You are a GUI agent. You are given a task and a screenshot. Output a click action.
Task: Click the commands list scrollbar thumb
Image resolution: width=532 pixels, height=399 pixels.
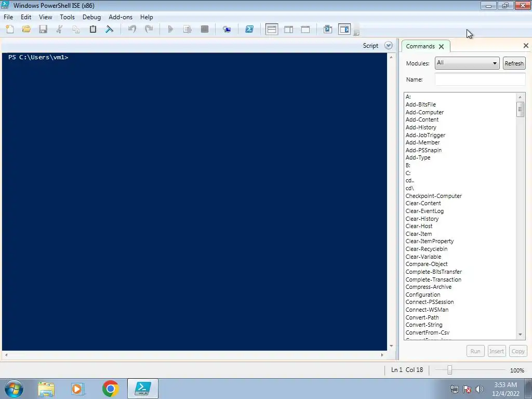(520, 109)
